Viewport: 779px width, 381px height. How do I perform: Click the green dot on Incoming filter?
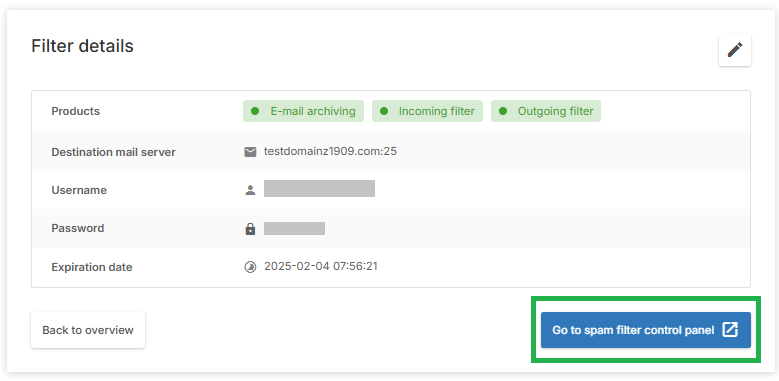coord(384,111)
